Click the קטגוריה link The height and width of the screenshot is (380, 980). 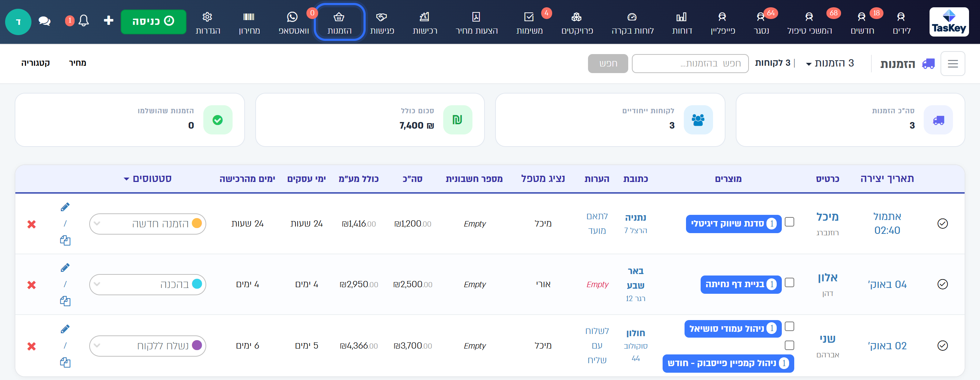(x=35, y=63)
